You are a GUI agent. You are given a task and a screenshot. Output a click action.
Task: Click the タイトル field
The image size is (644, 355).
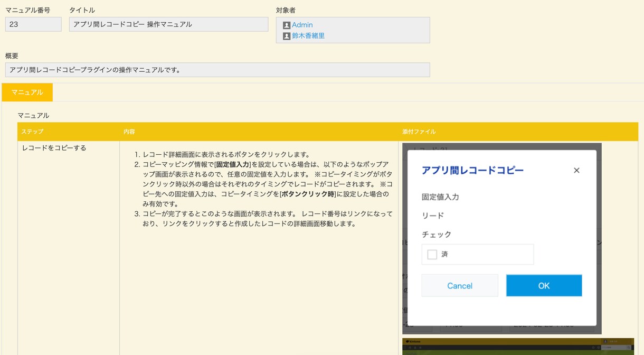(x=168, y=24)
